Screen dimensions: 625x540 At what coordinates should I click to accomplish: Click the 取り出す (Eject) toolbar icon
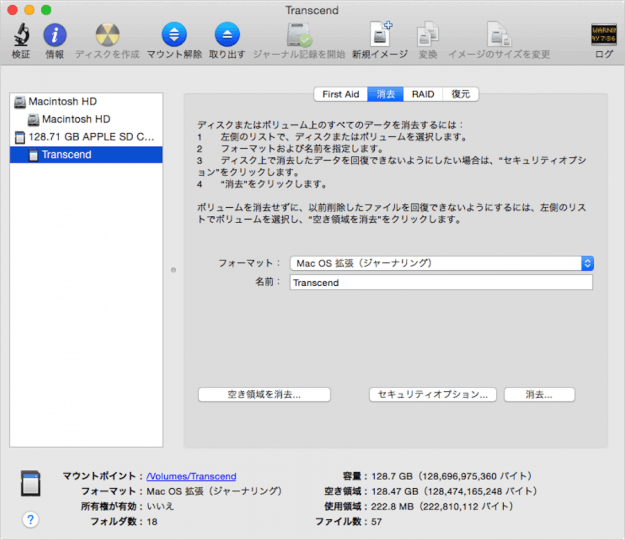pyautogui.click(x=227, y=36)
